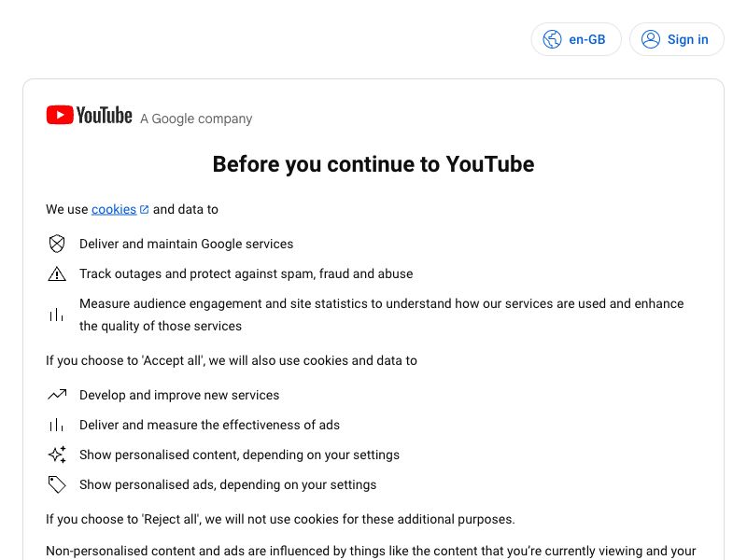Click the tag icon beside personalised ads

pyautogui.click(x=57, y=484)
